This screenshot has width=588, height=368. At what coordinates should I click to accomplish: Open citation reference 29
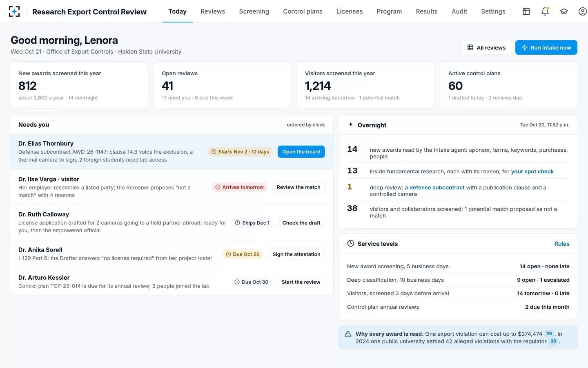pos(549,334)
